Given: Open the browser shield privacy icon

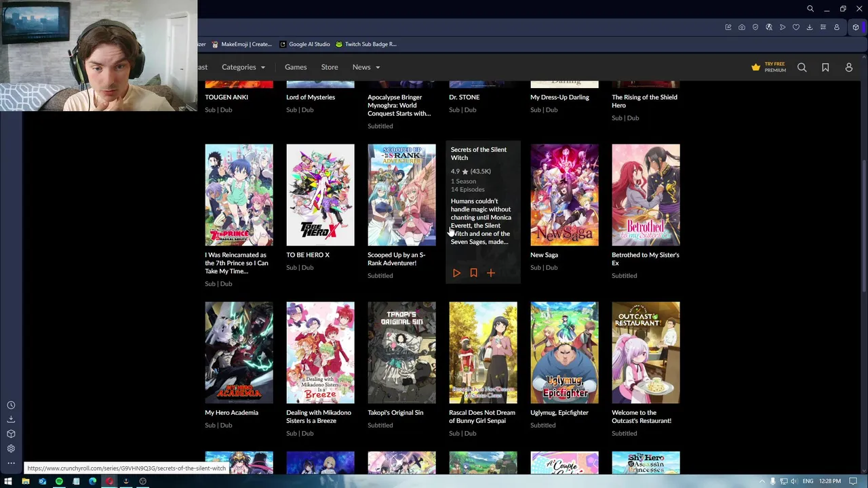Looking at the screenshot, I should click(x=755, y=27).
